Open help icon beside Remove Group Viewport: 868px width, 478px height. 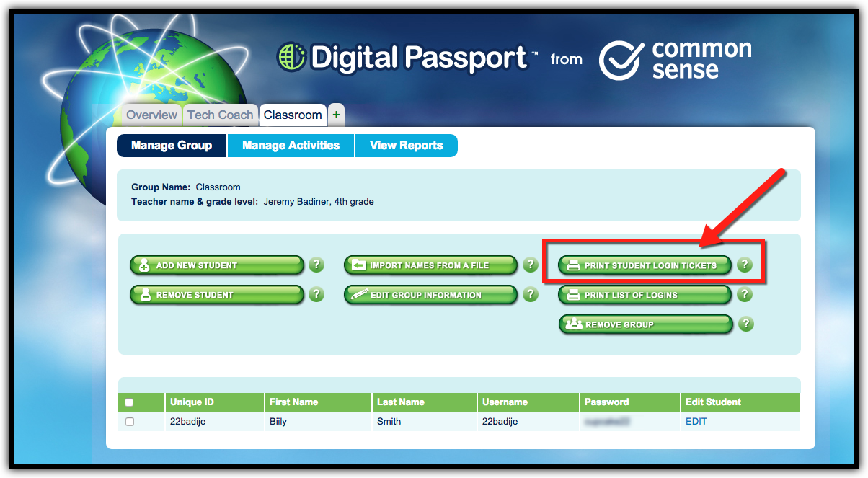pyautogui.click(x=746, y=324)
